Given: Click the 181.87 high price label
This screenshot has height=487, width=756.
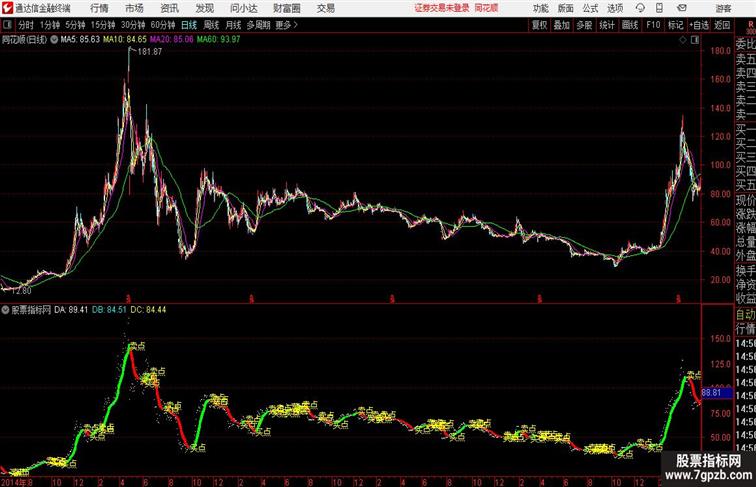Looking at the screenshot, I should (x=150, y=52).
